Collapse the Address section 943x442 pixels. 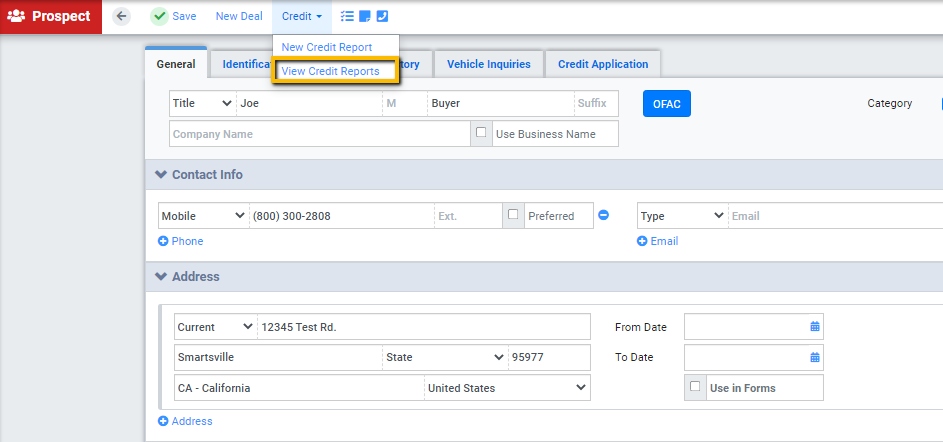click(x=160, y=277)
